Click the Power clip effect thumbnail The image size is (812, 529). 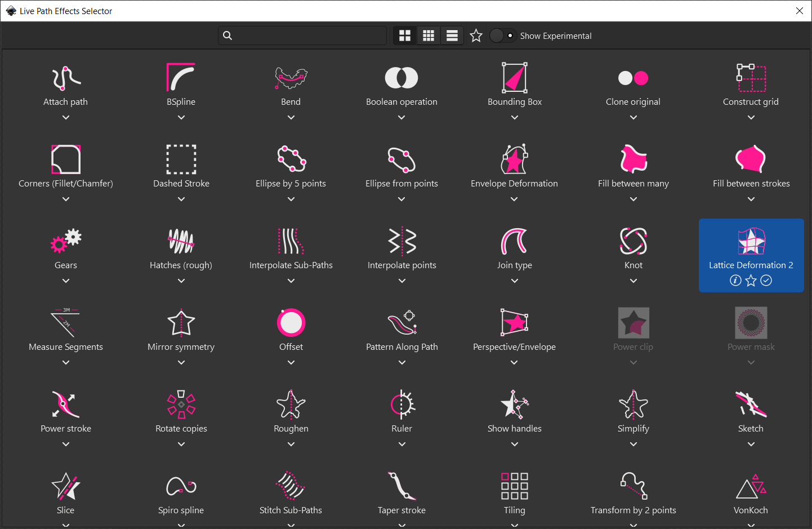[633, 323]
